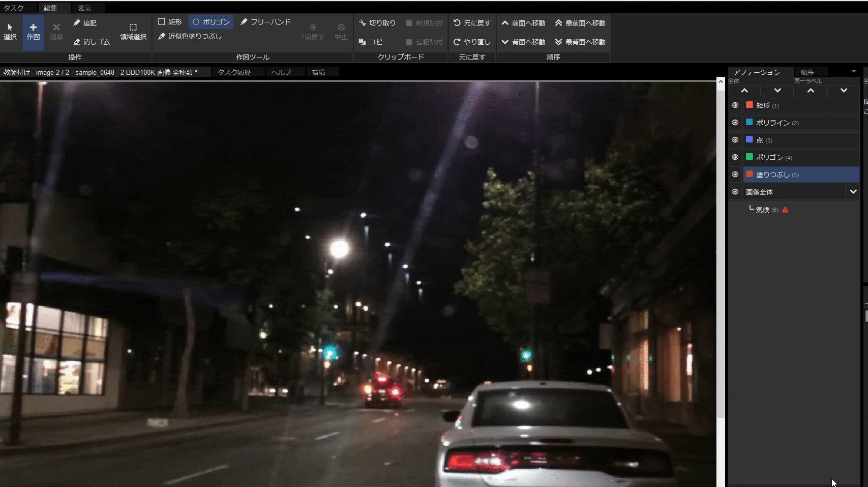Hide the 矩形 annotation layer
Image resolution: width=868 pixels, height=487 pixels.
click(x=735, y=105)
